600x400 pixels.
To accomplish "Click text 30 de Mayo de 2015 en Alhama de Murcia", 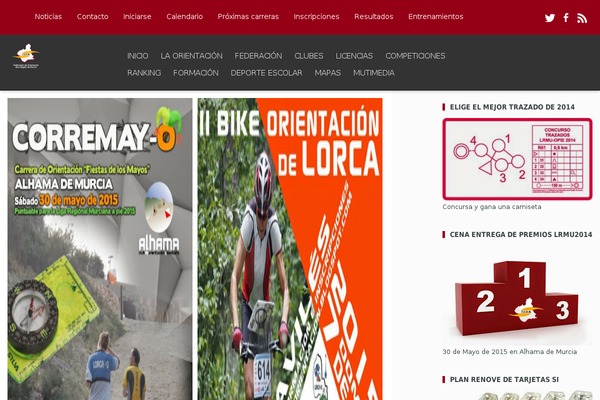I will pos(510,352).
